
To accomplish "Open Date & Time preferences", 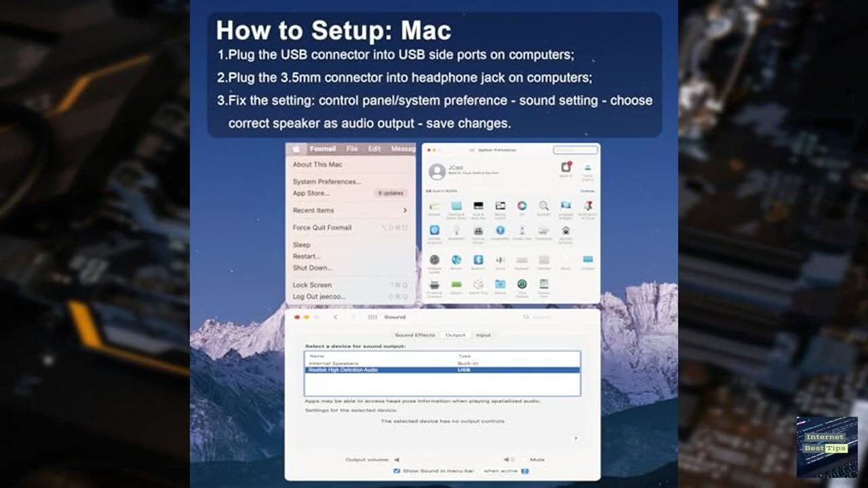I will click(x=478, y=285).
